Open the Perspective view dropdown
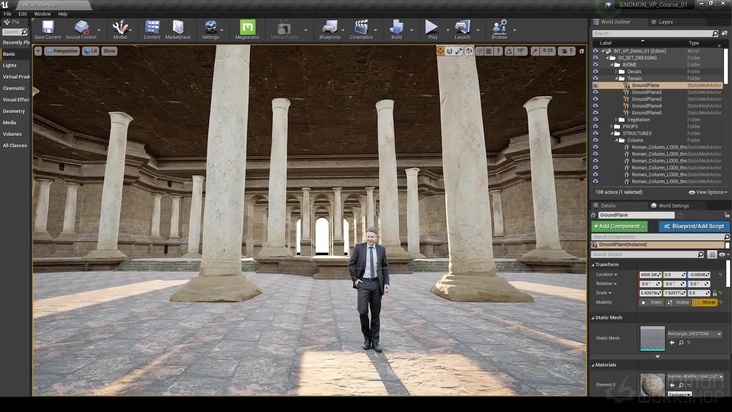The image size is (732, 412). (62, 51)
